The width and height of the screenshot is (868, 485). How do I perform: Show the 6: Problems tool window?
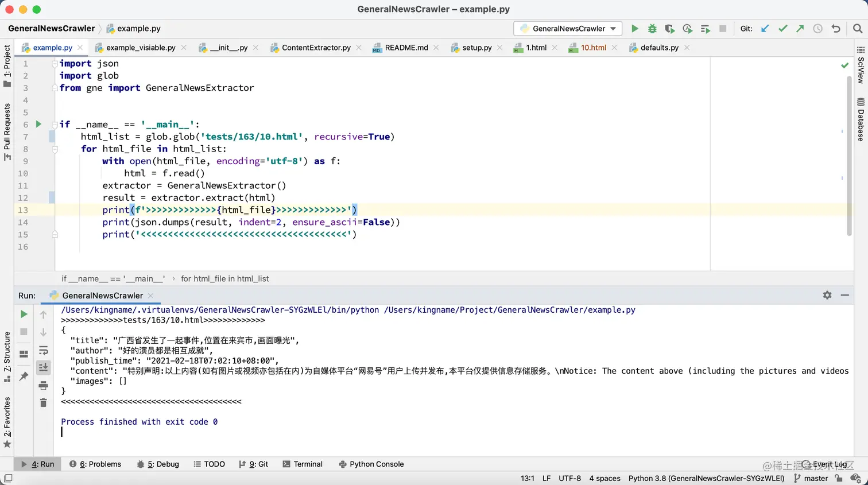pyautogui.click(x=95, y=464)
